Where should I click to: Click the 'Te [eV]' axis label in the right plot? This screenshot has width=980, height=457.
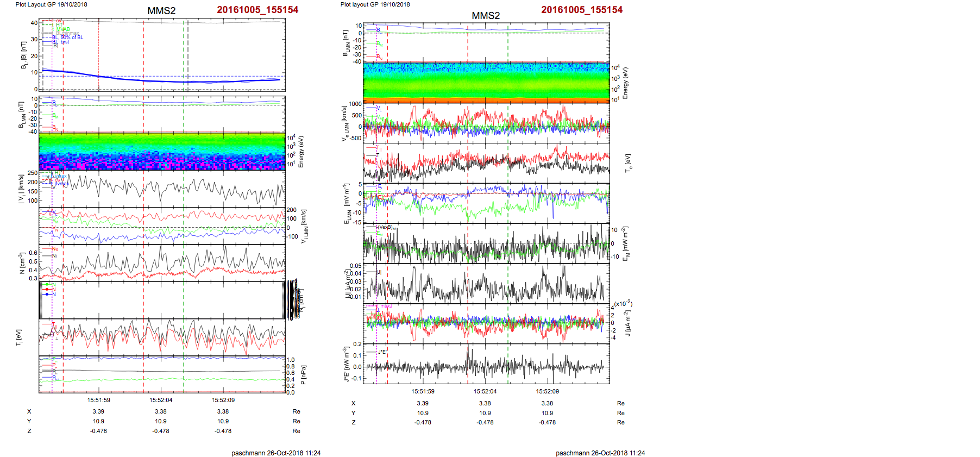(x=629, y=162)
